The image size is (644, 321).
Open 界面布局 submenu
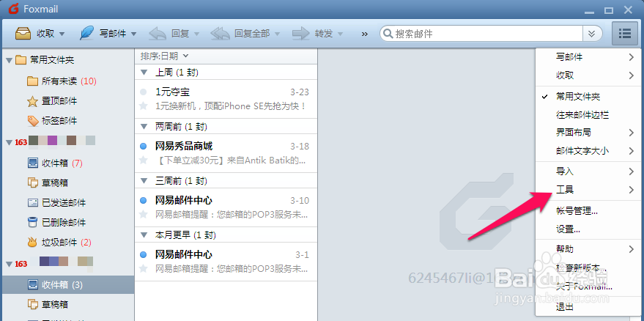(590, 133)
